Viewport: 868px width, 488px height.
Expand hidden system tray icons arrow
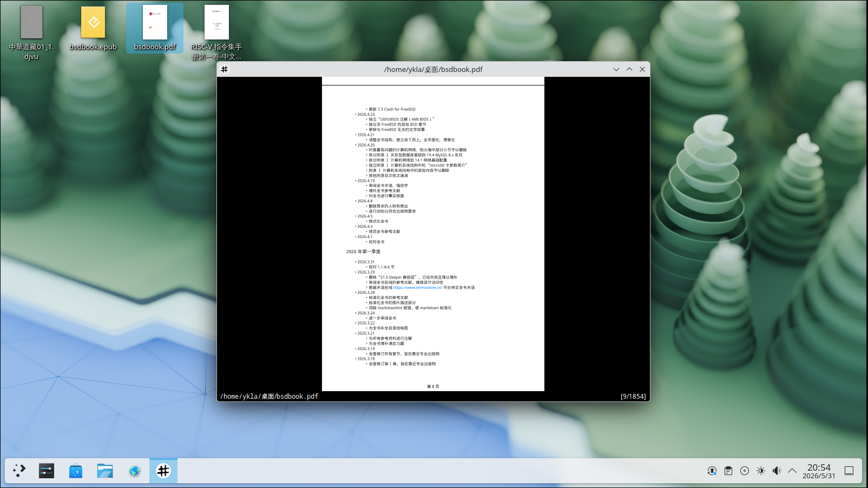(792, 471)
